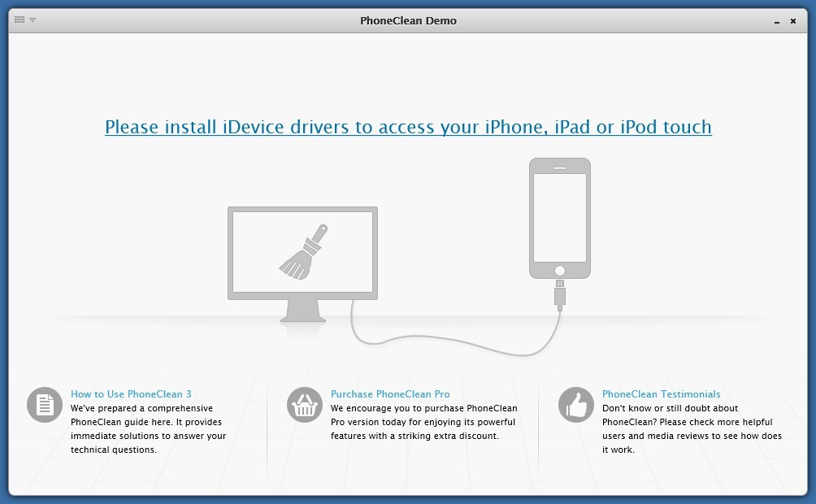816x504 pixels.
Task: Minimize the PhoneClean Demo window
Action: click(775, 20)
